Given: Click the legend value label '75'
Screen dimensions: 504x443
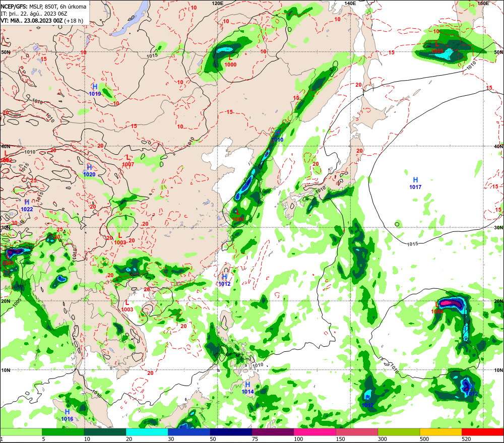Looking at the screenshot, I should [x=255, y=439].
